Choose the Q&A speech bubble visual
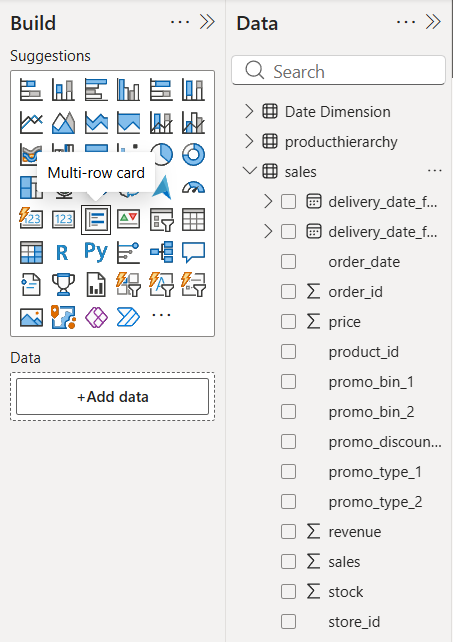This screenshot has width=453, height=642. coord(193,252)
